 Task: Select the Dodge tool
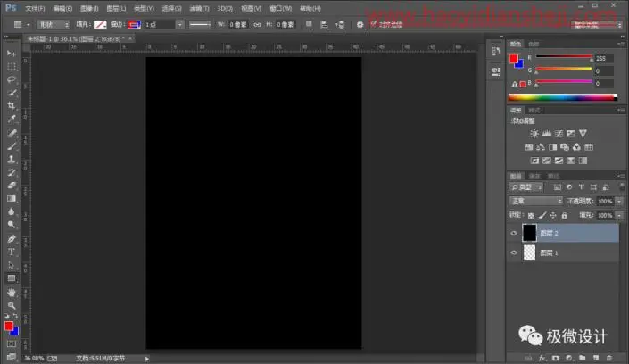click(x=12, y=225)
